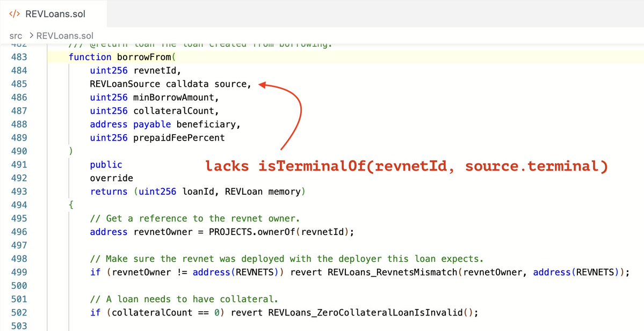644x331 pixels.
Task: Click line number 490 in the gutter
Action: pyautogui.click(x=20, y=151)
